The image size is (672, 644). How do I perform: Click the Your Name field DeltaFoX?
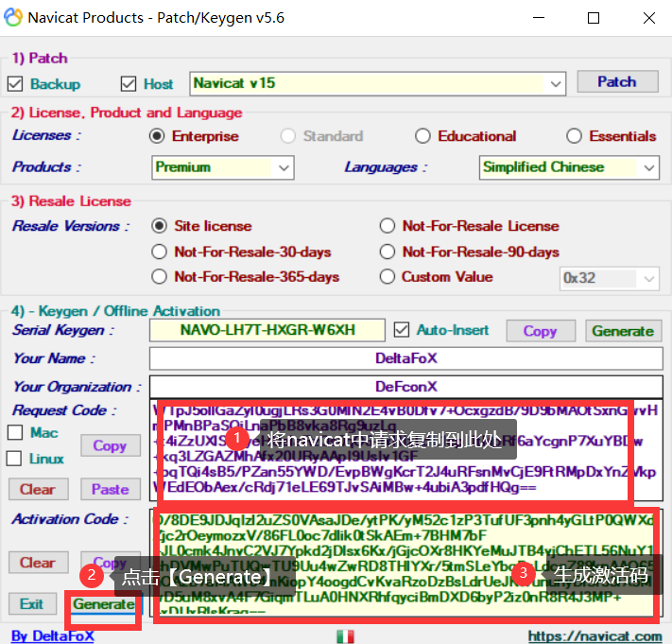406,358
